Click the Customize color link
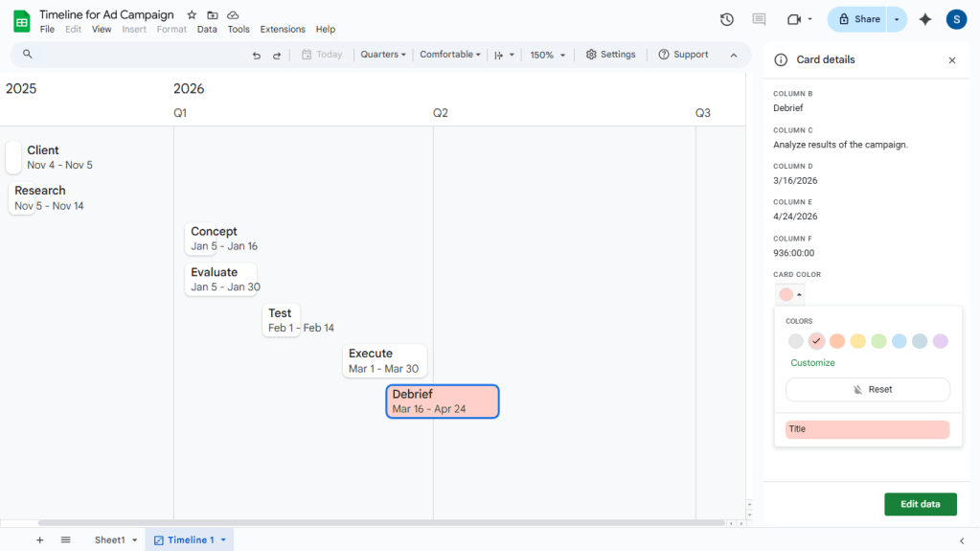This screenshot has height=551, width=980. click(812, 363)
